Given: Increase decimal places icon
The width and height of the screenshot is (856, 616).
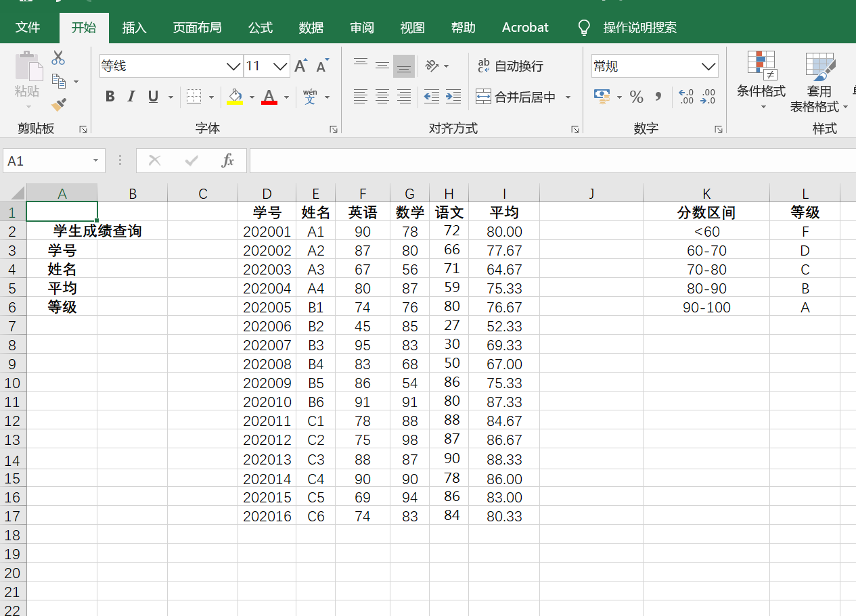Looking at the screenshot, I should point(685,97).
